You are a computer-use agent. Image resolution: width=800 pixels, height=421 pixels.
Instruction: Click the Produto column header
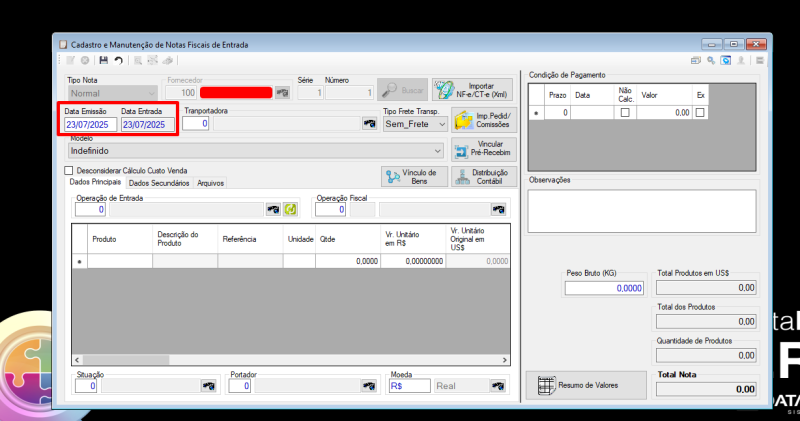pyautogui.click(x=120, y=239)
